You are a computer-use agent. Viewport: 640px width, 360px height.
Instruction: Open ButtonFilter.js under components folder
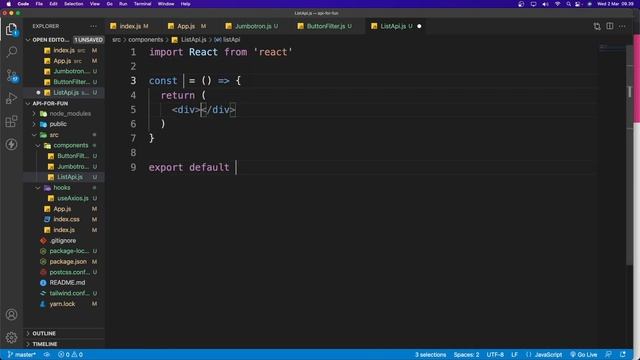click(73, 156)
